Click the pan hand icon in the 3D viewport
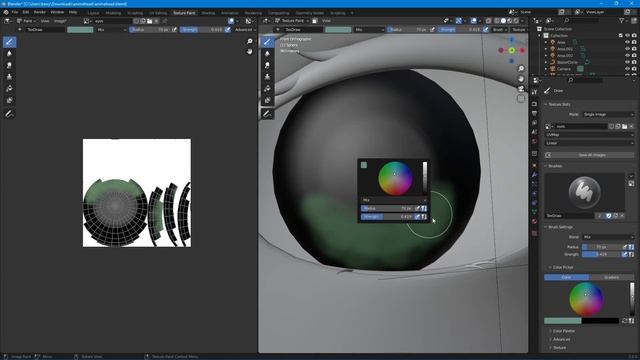Screen dimensions: 640x360 coord(521,78)
